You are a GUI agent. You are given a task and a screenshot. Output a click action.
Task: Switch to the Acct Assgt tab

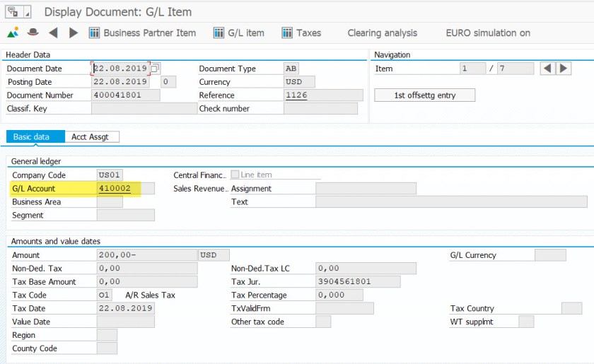point(92,136)
